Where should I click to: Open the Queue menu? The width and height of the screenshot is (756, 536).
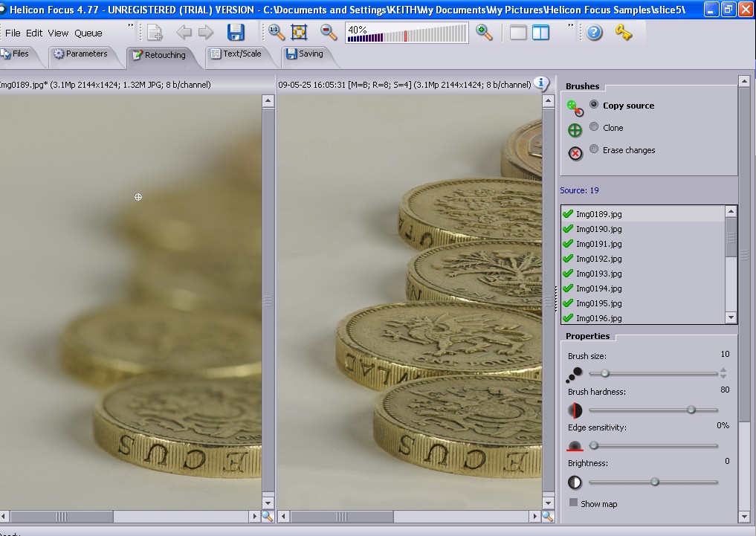click(x=88, y=33)
